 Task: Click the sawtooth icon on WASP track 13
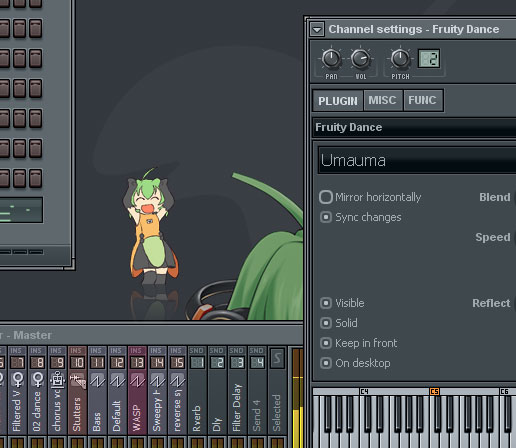(137, 380)
